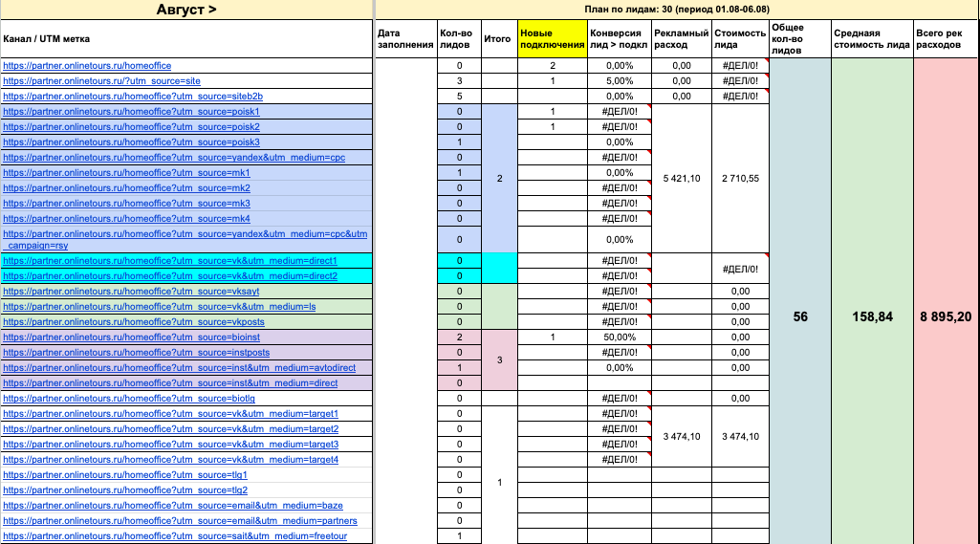Image resolution: width=980 pixels, height=544 pixels.
Task: Click the utm_source=poisk1 link
Action: pyautogui.click(x=131, y=112)
